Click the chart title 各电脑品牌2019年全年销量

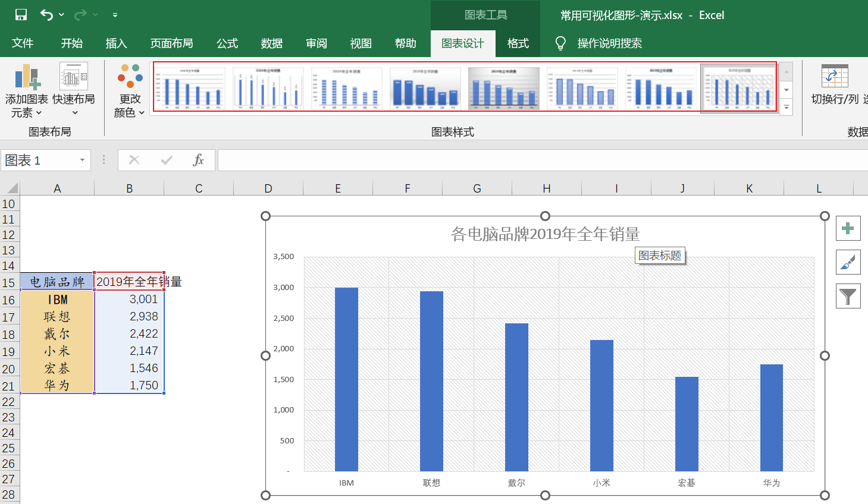tap(545, 234)
